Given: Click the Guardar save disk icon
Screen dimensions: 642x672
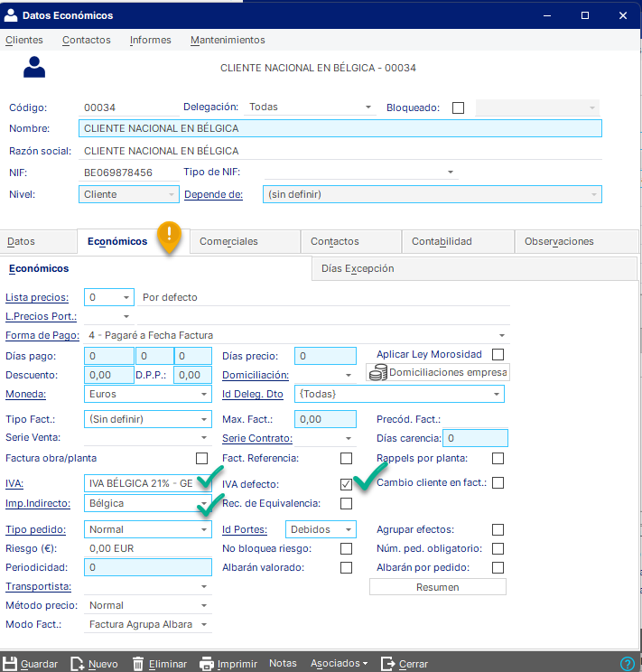Looking at the screenshot, I should click(9, 664).
